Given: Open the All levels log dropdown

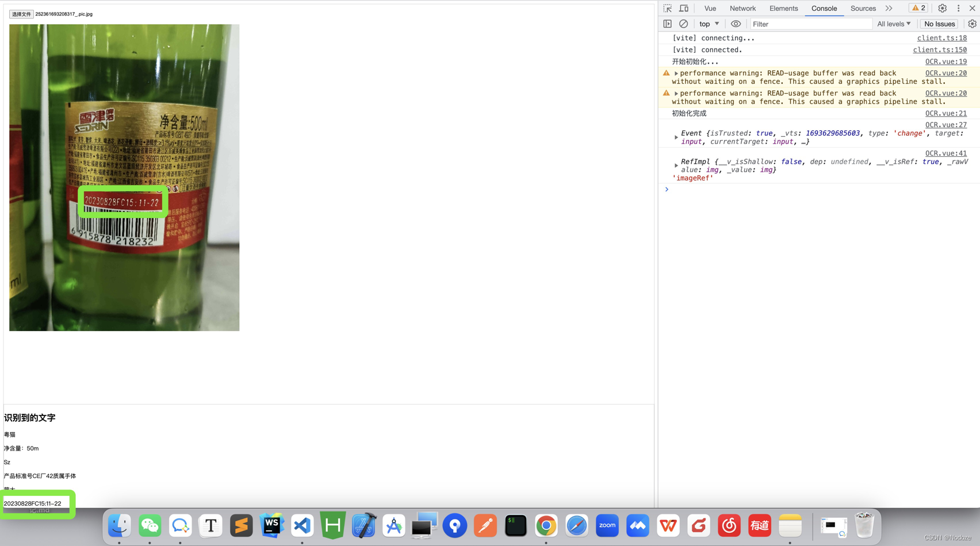Looking at the screenshot, I should pos(894,24).
